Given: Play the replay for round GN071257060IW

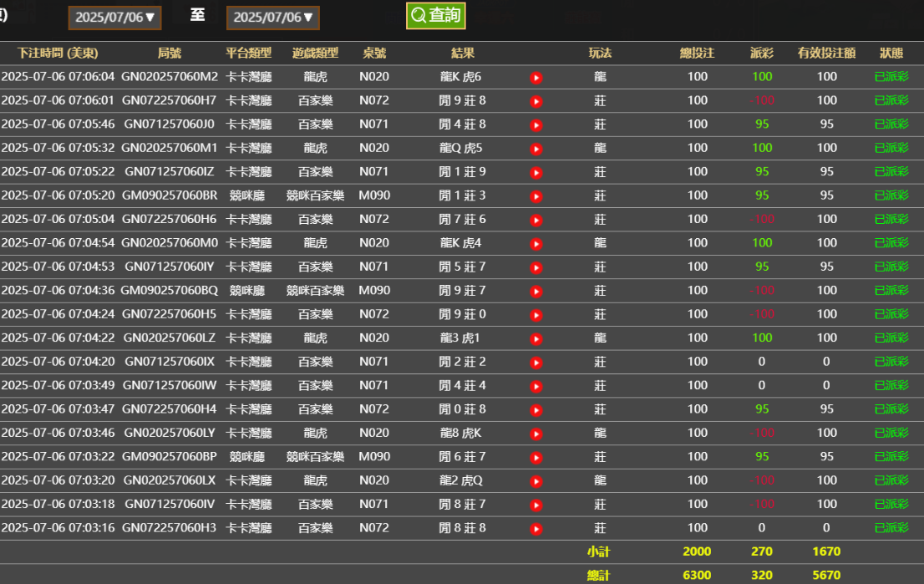Looking at the screenshot, I should click(x=535, y=386).
